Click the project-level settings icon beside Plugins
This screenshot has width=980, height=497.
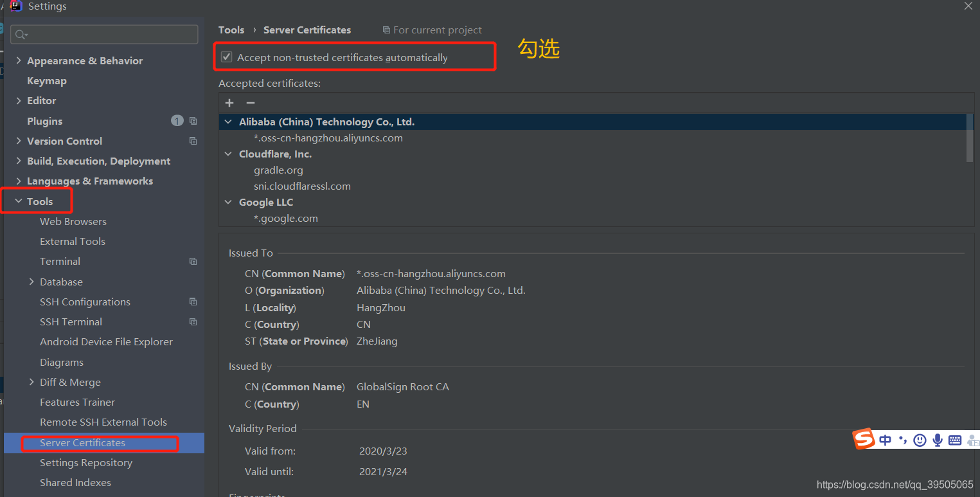[193, 121]
